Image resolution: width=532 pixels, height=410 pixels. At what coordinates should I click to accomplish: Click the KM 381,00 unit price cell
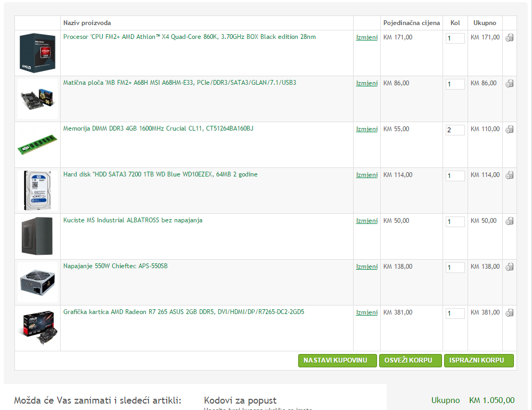coord(398,312)
